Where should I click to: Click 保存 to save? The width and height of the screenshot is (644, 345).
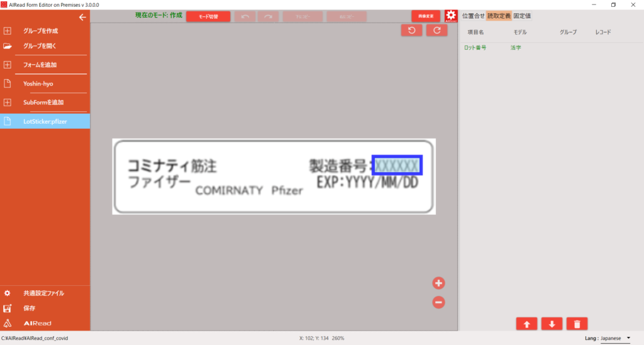(x=29, y=309)
